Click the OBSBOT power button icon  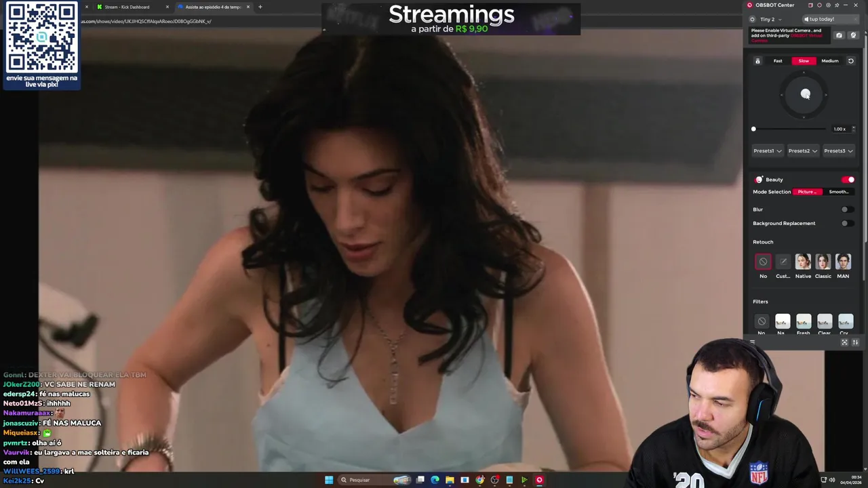753,19
